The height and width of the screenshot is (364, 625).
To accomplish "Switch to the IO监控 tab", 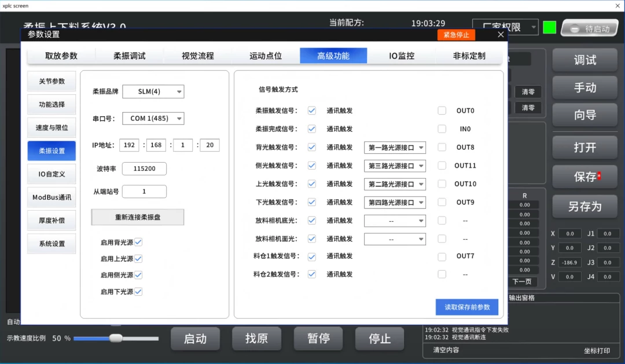I will 402,56.
